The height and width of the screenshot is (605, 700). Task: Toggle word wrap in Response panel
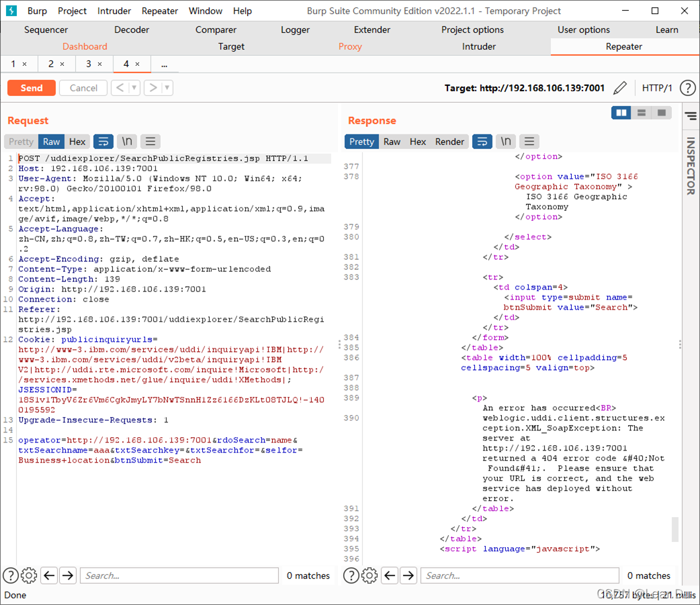point(482,142)
